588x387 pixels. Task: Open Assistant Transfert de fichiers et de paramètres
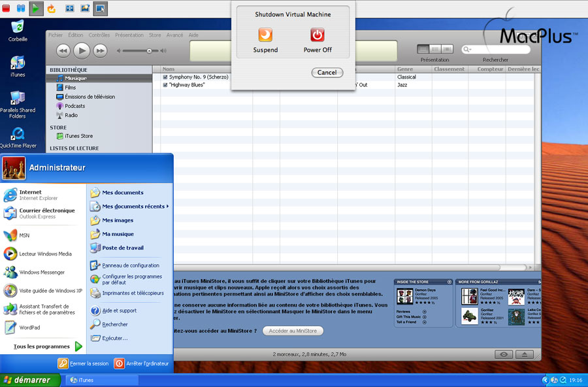pyautogui.click(x=39, y=309)
